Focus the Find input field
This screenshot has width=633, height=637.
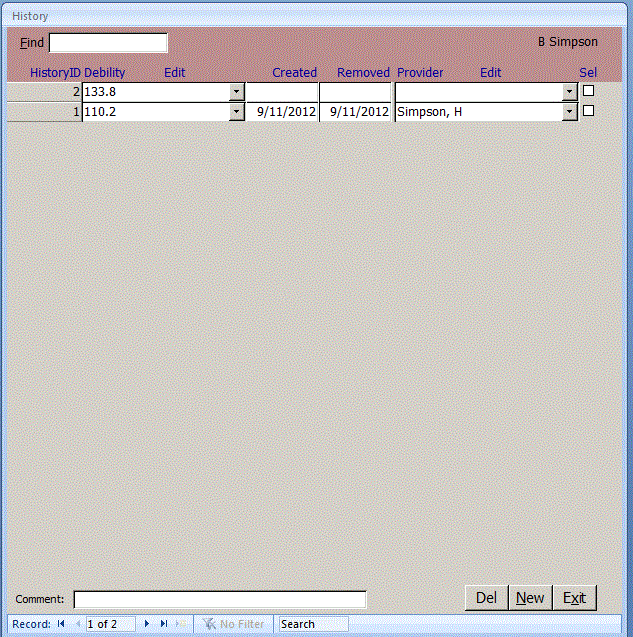[108, 43]
